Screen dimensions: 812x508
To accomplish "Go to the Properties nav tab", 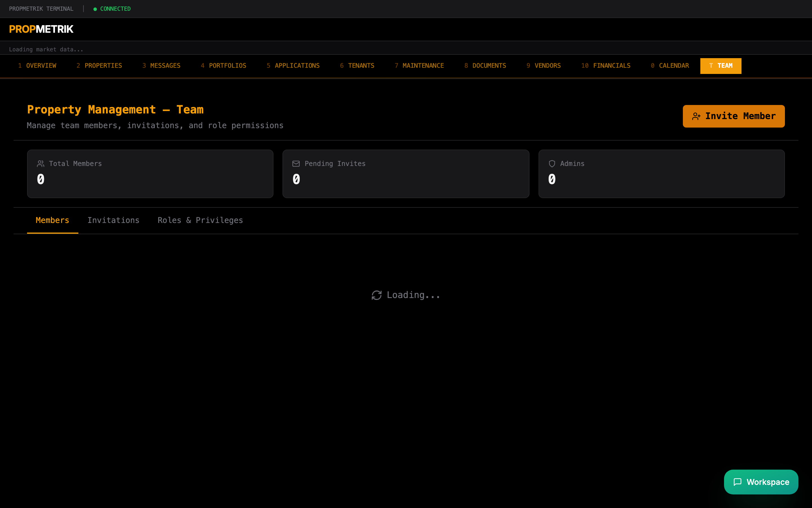I will (99, 65).
